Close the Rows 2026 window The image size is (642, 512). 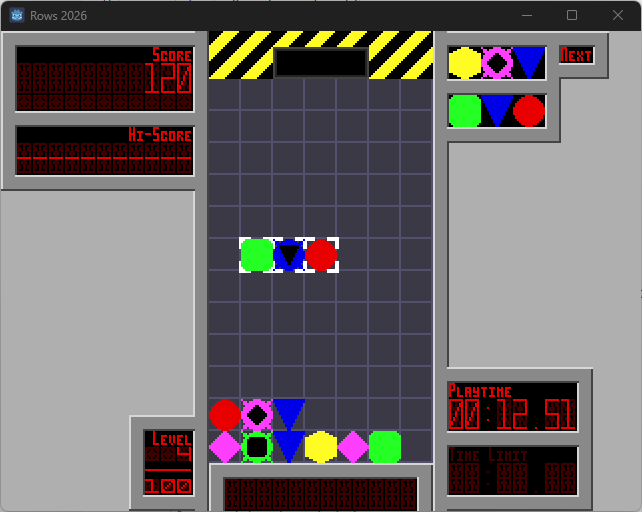618,16
